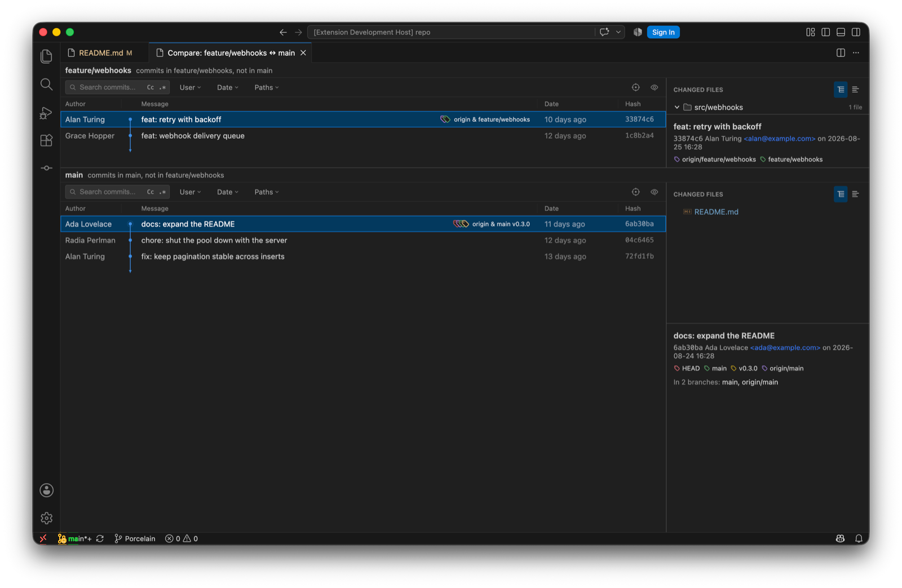Toggle regex in main search
This screenshot has height=588, width=902.
pos(162,192)
